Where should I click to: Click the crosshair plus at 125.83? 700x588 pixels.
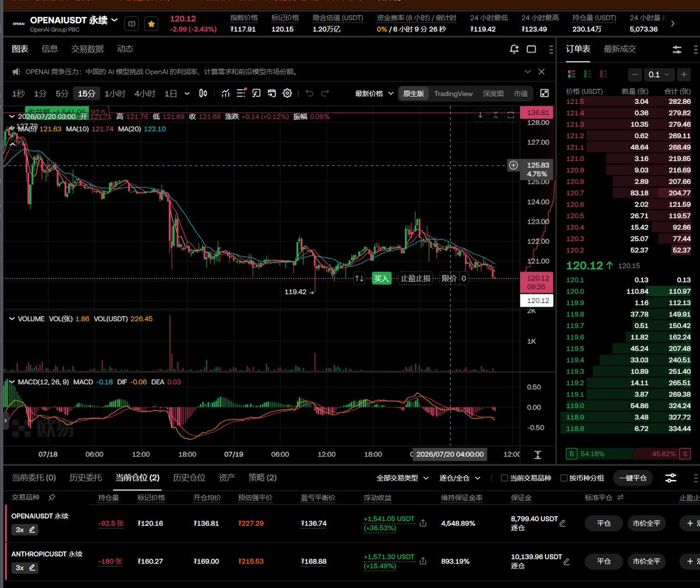[513, 165]
